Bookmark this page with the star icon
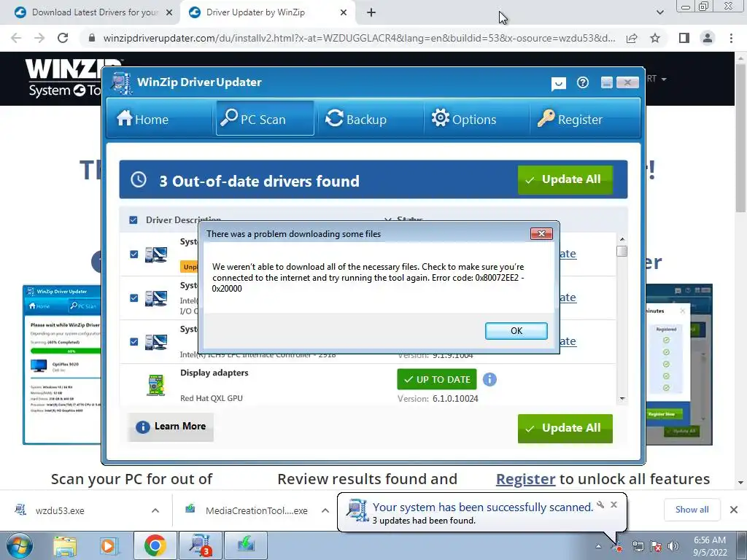The image size is (747, 560). [655, 38]
